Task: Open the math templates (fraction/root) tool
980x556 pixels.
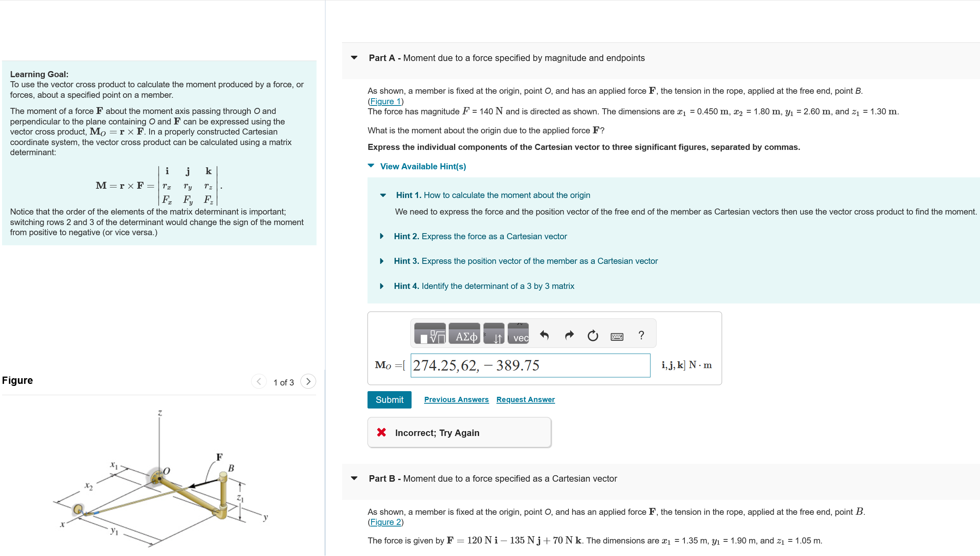Action: point(430,334)
